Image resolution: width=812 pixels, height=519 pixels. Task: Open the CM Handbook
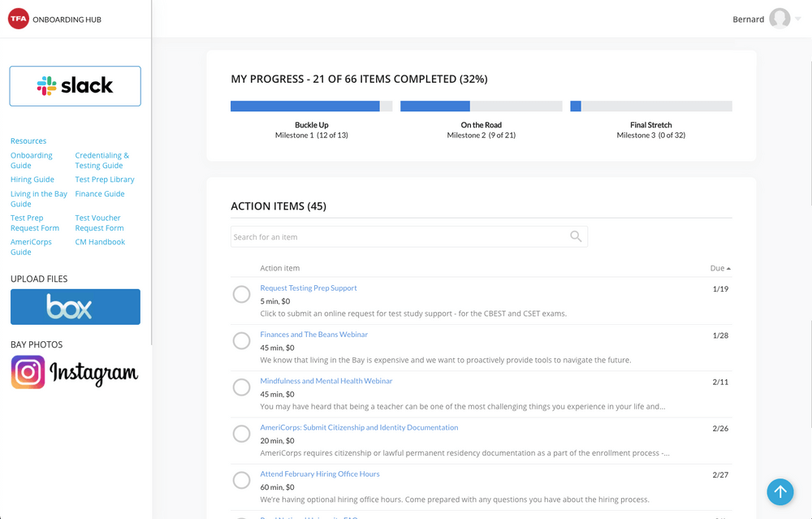pos(99,241)
